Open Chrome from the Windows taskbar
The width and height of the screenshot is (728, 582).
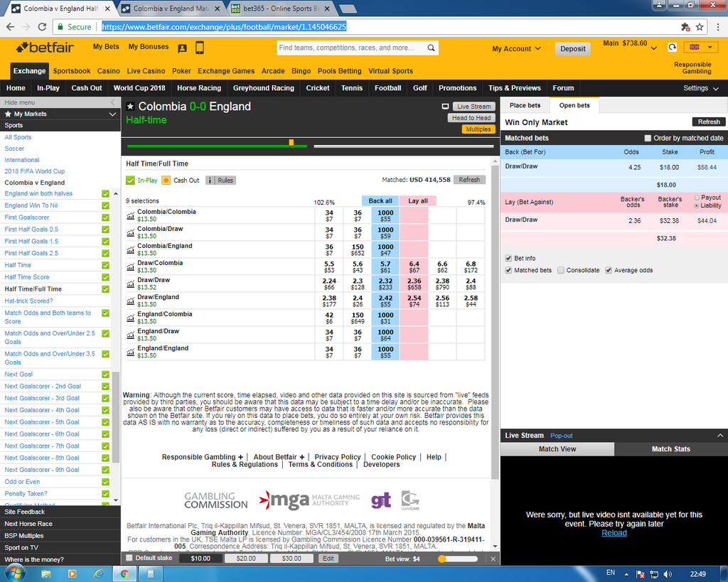tap(124, 574)
